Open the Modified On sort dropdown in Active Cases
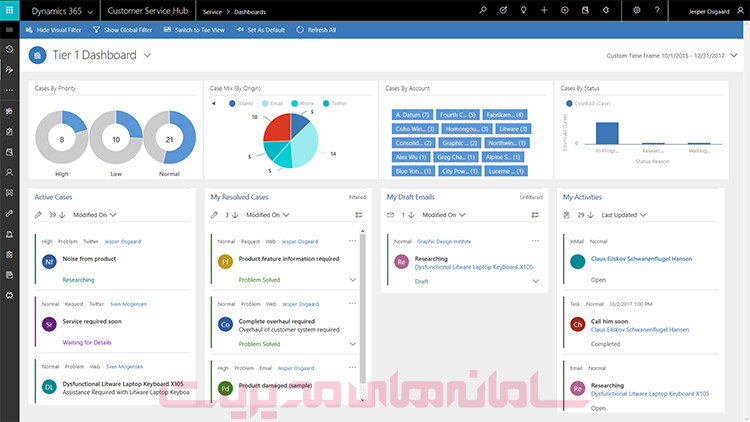The image size is (750, 422). (95, 215)
